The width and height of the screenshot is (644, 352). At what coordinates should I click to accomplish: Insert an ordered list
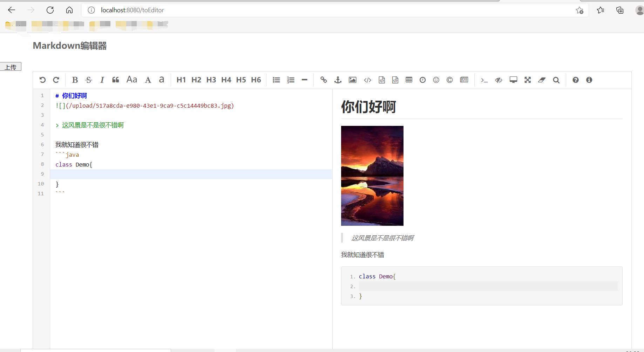click(291, 80)
